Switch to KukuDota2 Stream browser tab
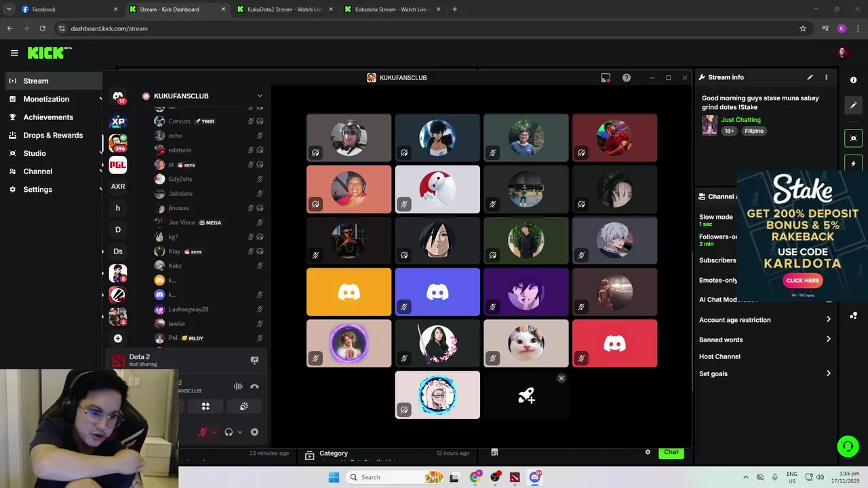This screenshot has width=868, height=488. [285, 9]
